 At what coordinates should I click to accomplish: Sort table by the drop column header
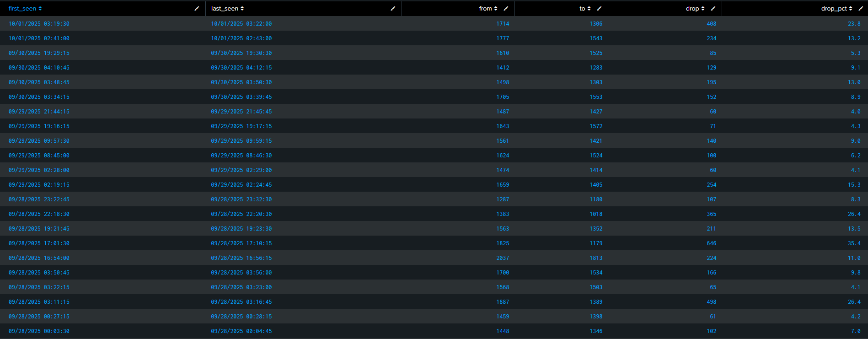pyautogui.click(x=692, y=9)
